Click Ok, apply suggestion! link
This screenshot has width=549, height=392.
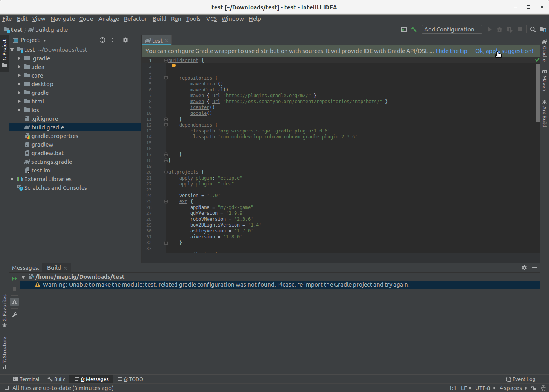[x=504, y=51]
